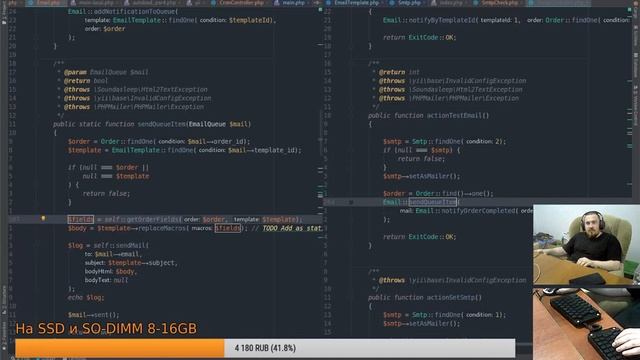Click the replaceMacros method call

[x=162, y=228]
